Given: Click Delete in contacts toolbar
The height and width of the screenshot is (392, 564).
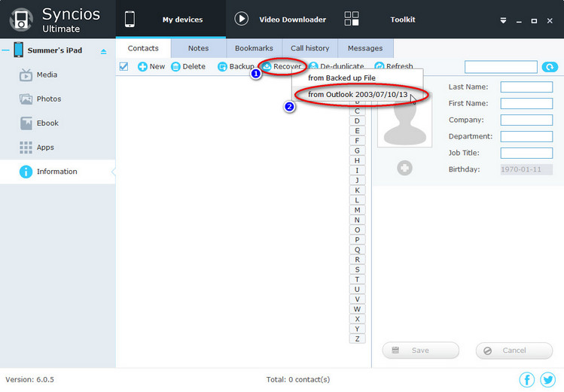Looking at the screenshot, I should click(188, 66).
